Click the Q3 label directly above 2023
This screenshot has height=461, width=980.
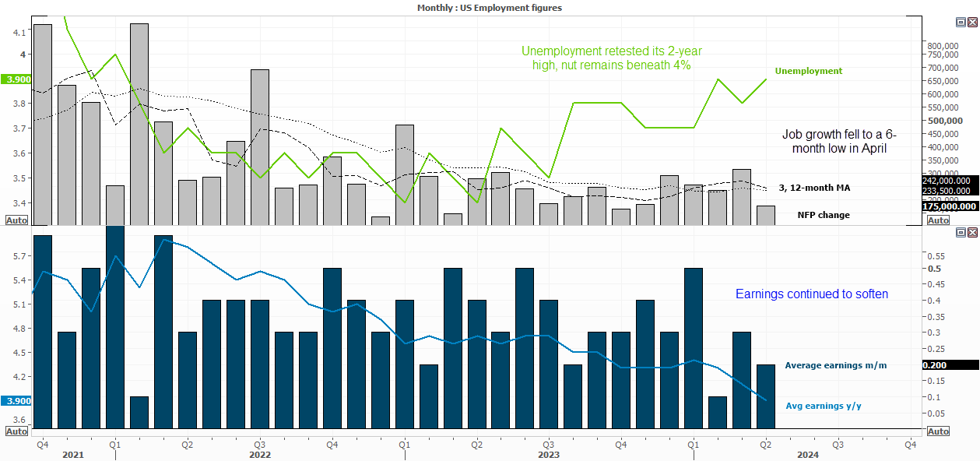549,445
